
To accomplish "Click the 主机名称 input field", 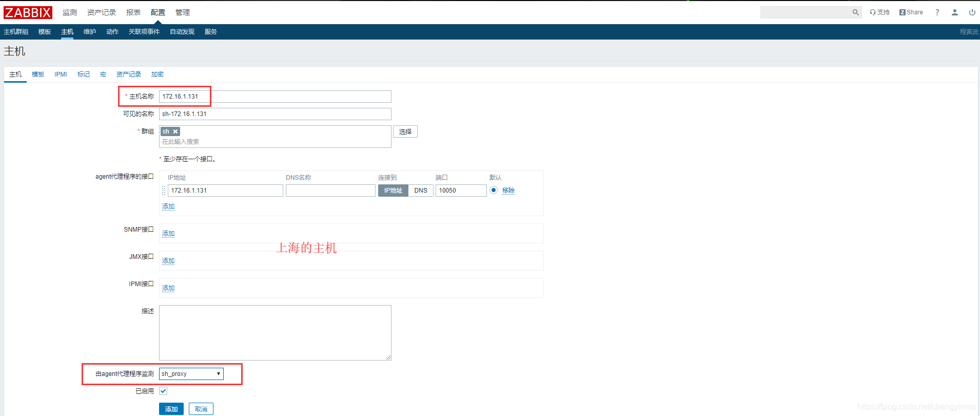I will (x=275, y=97).
